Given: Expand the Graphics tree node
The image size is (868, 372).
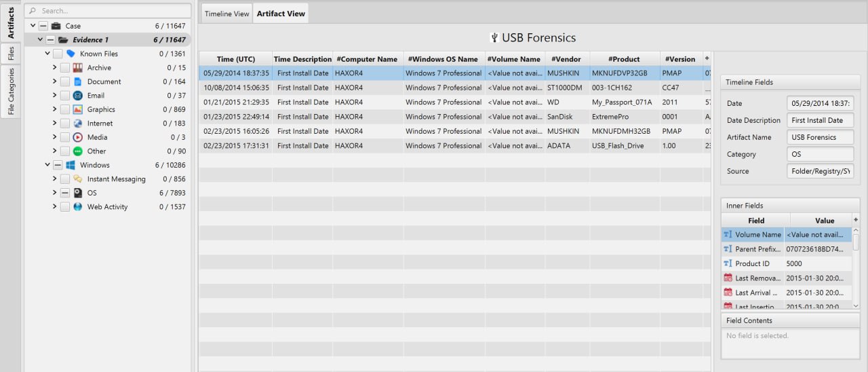Looking at the screenshot, I should point(54,109).
